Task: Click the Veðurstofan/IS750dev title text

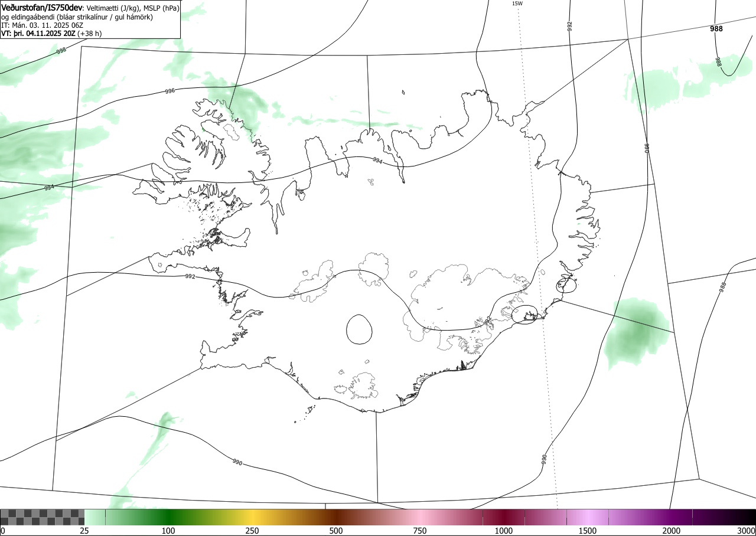Action: [42, 8]
